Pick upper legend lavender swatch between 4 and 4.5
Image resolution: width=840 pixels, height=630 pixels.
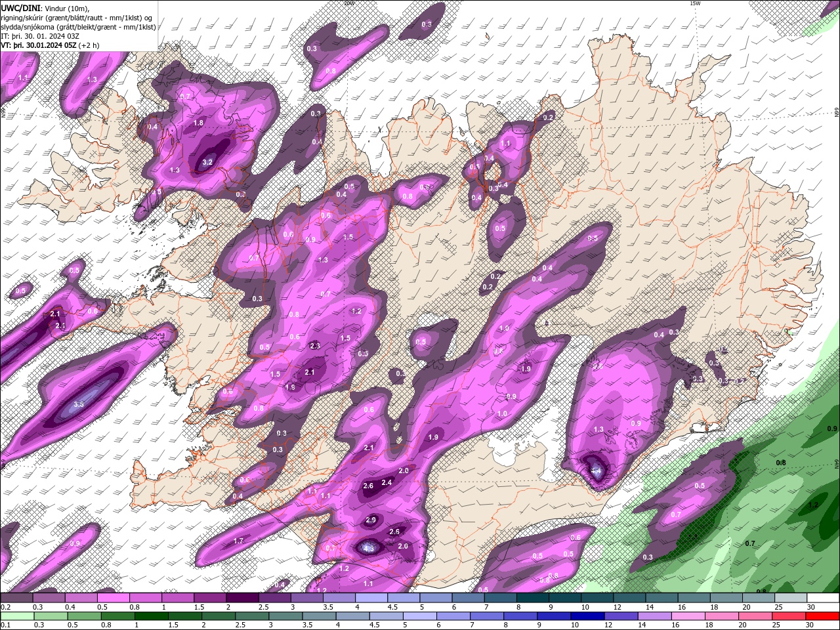tap(371, 598)
